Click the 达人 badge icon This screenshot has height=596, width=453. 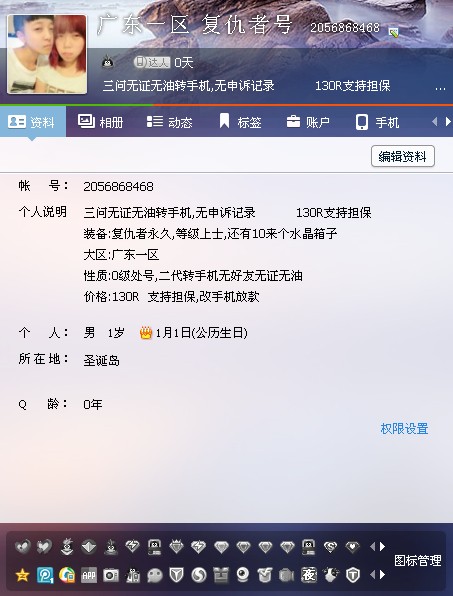(152, 62)
